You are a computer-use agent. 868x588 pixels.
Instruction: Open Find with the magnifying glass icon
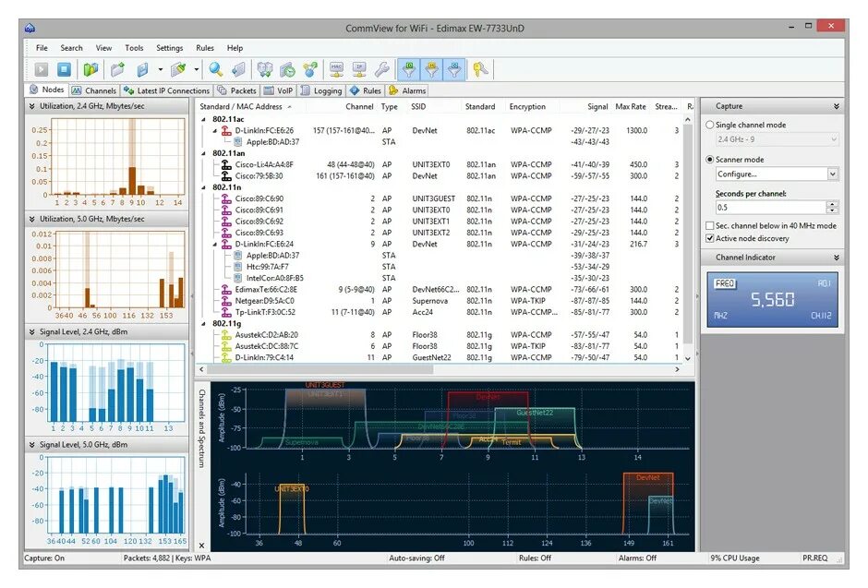(216, 70)
